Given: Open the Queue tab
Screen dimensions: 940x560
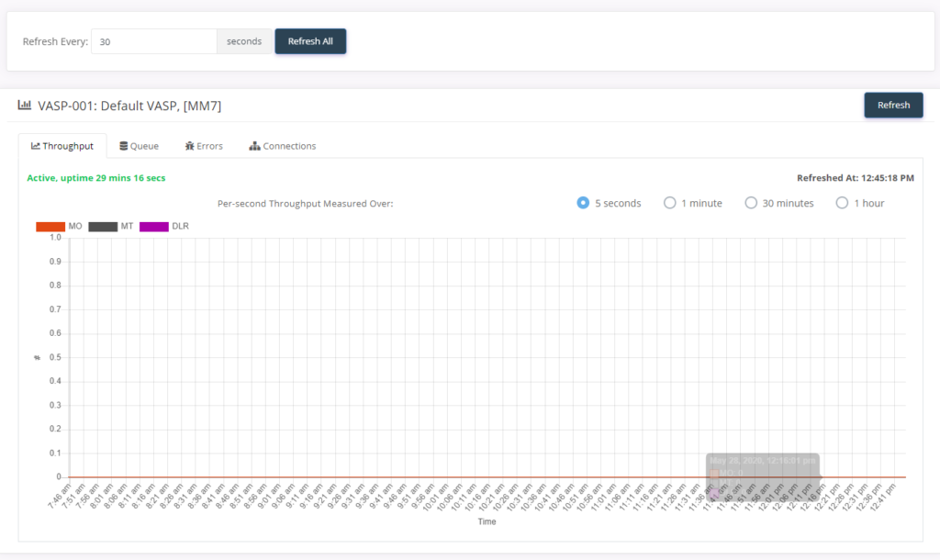Looking at the screenshot, I should pyautogui.click(x=140, y=146).
